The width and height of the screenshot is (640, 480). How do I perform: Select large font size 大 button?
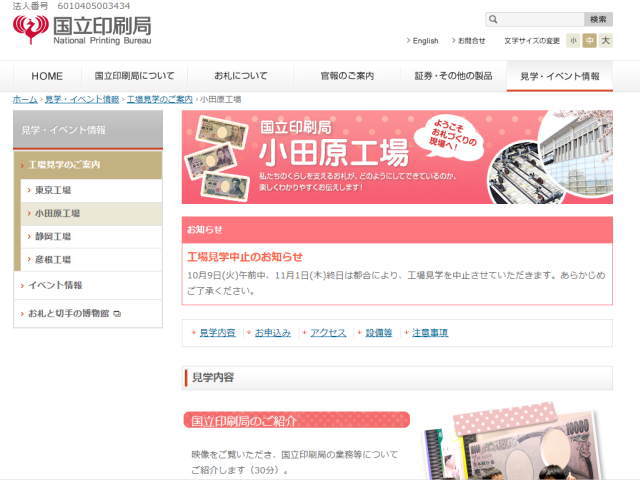[606, 40]
